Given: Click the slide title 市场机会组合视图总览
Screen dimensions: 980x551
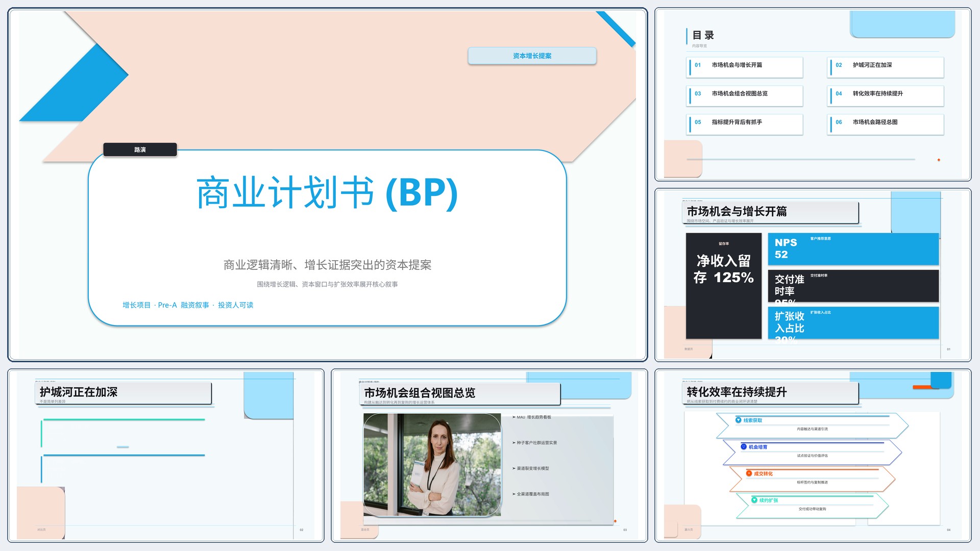Looking at the screenshot, I should click(420, 393).
